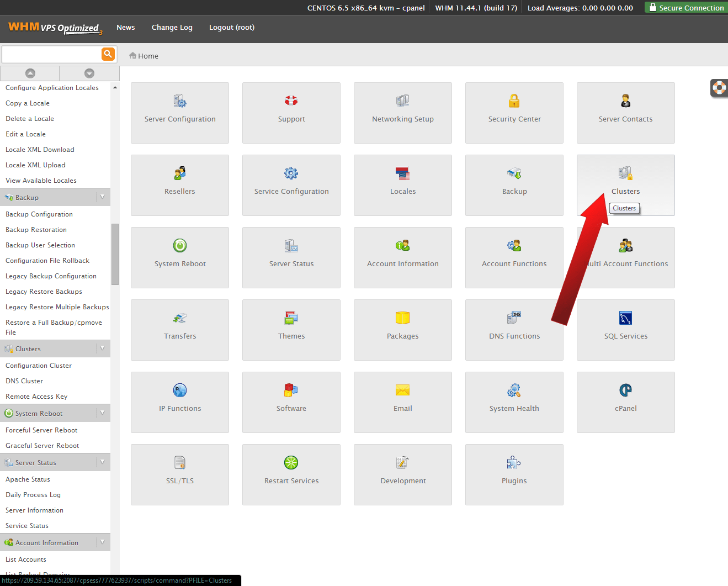Click the sidebar search input field
Image resolution: width=728 pixels, height=586 pixels.
[x=52, y=54]
